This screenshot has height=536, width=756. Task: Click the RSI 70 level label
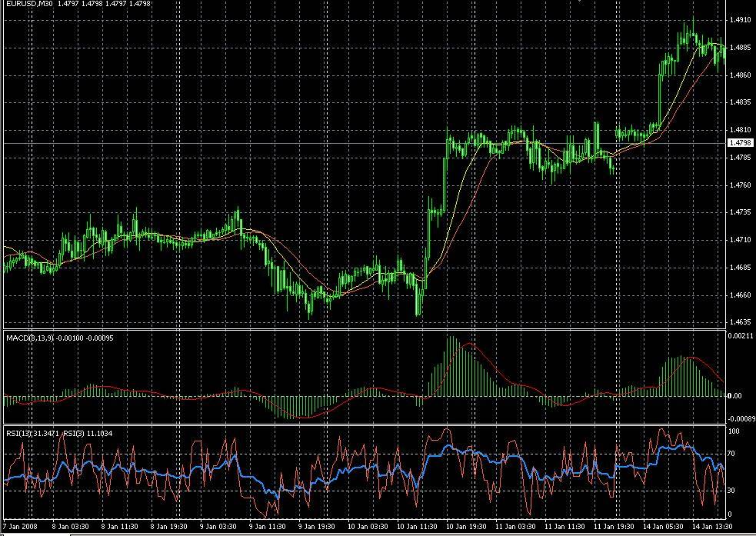tap(733, 455)
